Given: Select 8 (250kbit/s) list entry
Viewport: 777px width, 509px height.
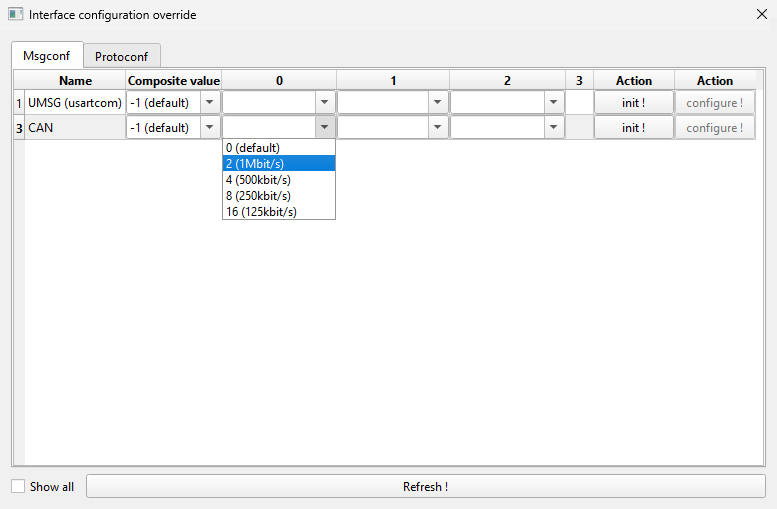Looking at the screenshot, I should pos(278,196).
